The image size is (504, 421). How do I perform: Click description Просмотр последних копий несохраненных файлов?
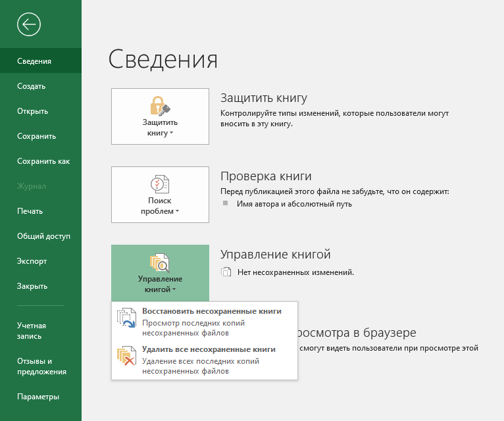[x=193, y=328]
